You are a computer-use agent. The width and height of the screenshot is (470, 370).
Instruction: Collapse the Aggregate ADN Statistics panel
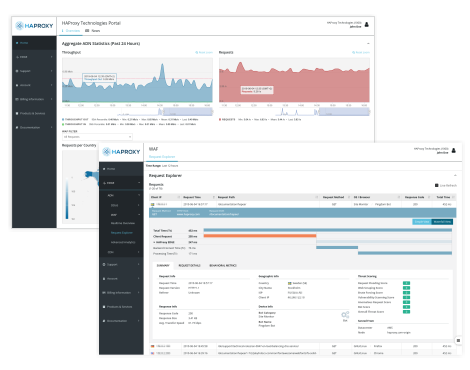(368, 44)
